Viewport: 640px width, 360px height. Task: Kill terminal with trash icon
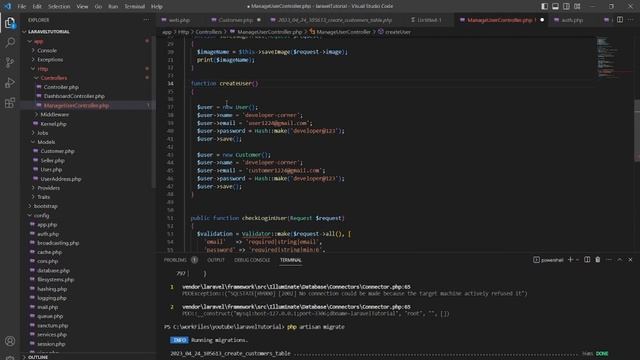(598, 260)
